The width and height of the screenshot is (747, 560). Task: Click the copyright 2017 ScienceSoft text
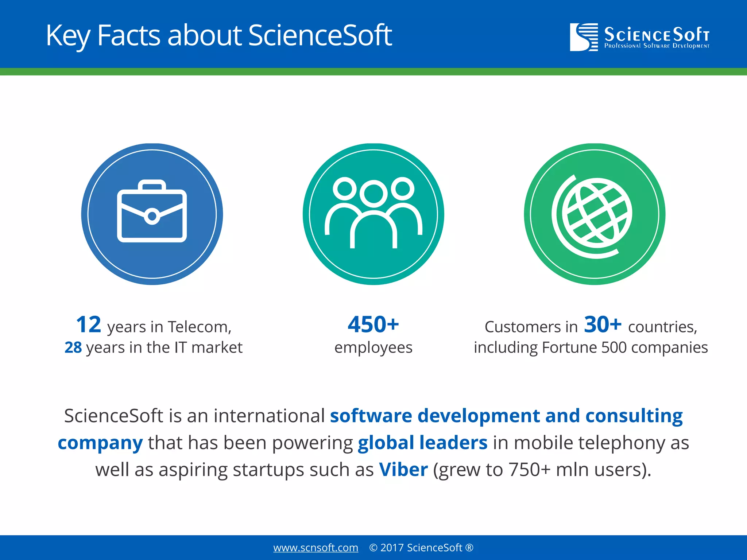pos(421,548)
